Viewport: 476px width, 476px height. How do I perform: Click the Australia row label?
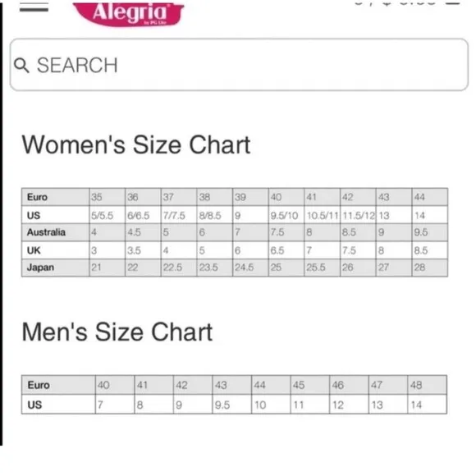point(55,232)
